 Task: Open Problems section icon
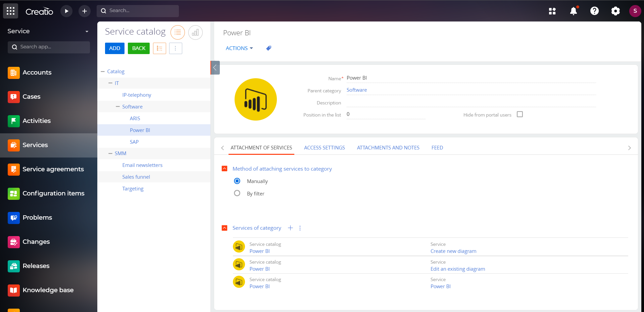click(x=13, y=218)
